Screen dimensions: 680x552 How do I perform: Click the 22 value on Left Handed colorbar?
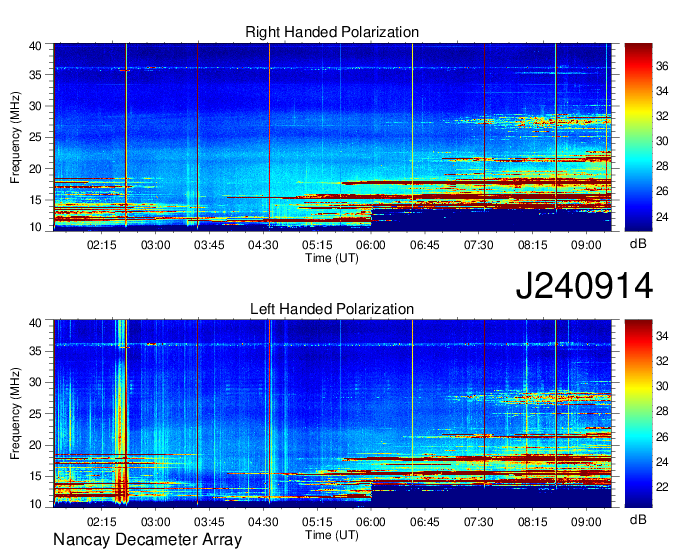(x=662, y=487)
